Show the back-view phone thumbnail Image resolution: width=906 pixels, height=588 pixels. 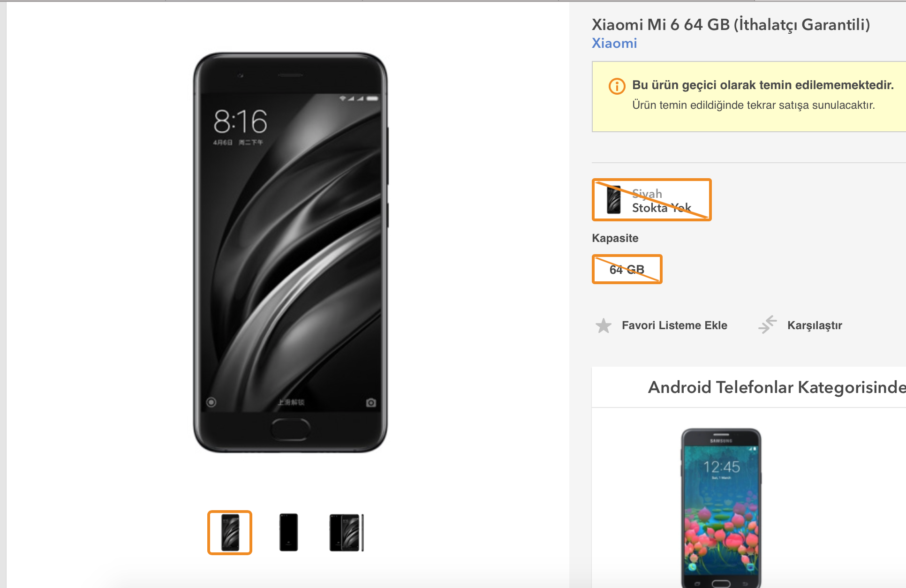coord(288,533)
